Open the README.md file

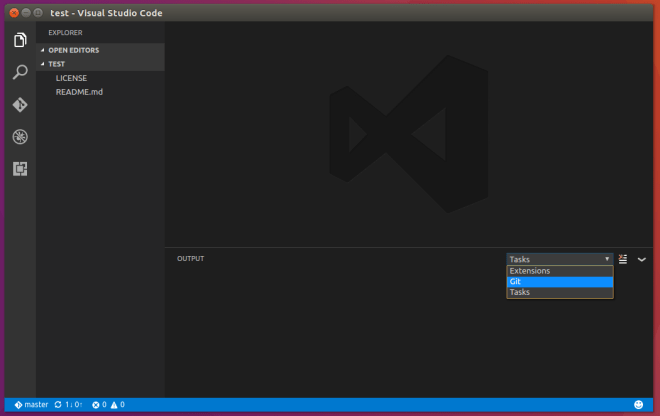pyautogui.click(x=79, y=92)
